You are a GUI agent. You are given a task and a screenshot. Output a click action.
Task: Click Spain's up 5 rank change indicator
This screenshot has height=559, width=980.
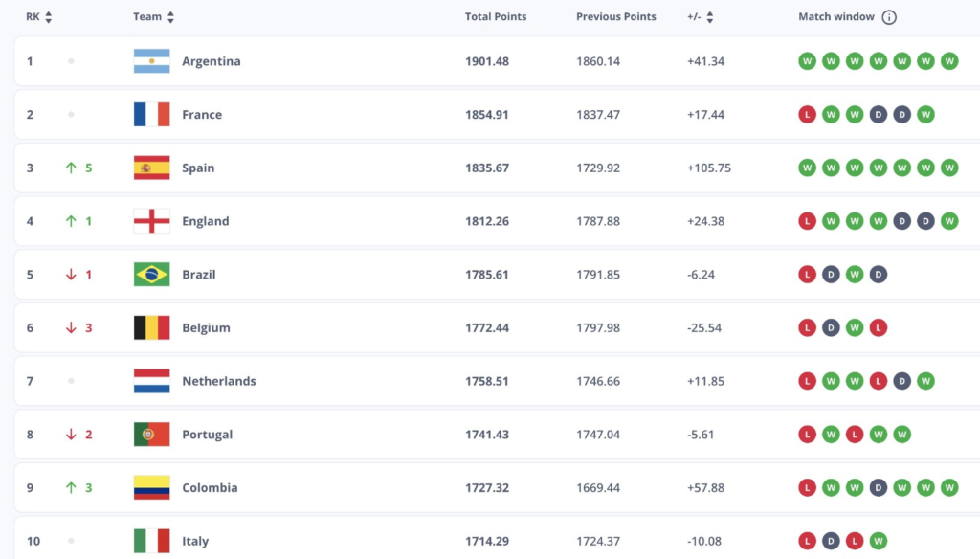(78, 168)
